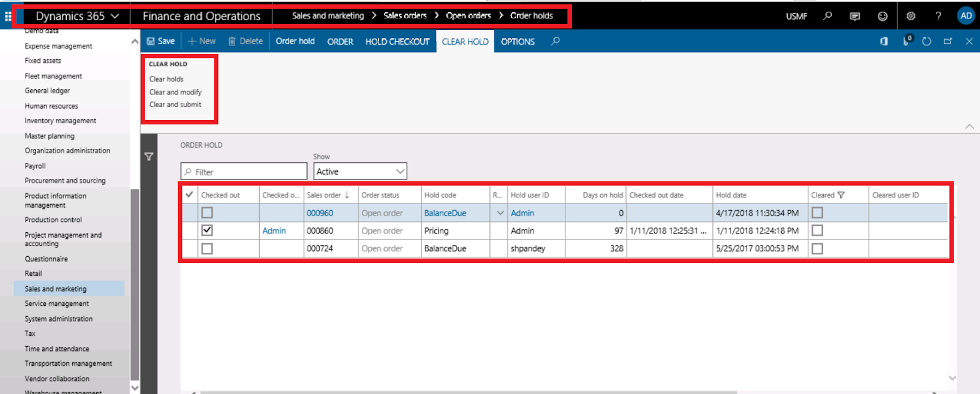The width and height of the screenshot is (980, 394).
Task: Uncheck Checked out box for order 000860
Action: (x=207, y=230)
